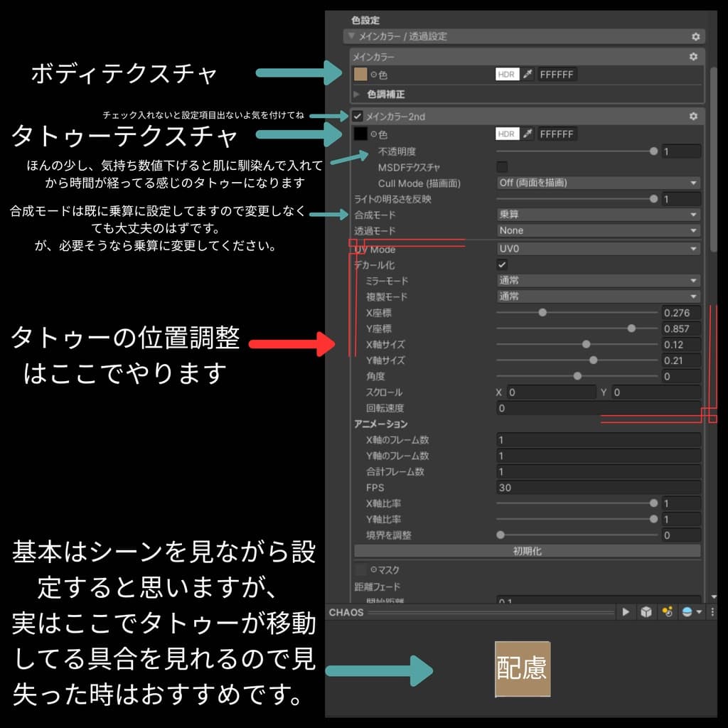Click the HDR button for main color
The height and width of the screenshot is (728, 728).
(x=507, y=74)
